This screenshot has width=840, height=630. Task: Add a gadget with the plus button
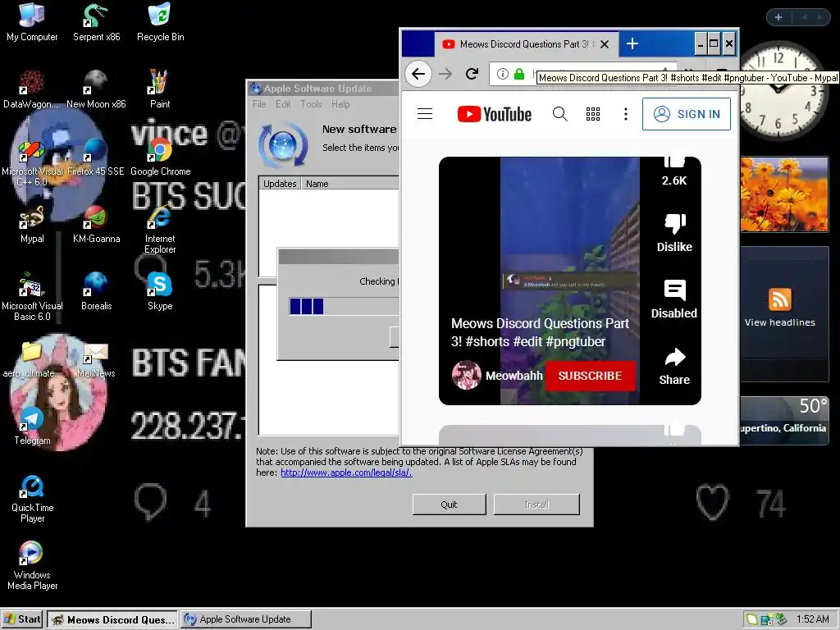tap(778, 17)
